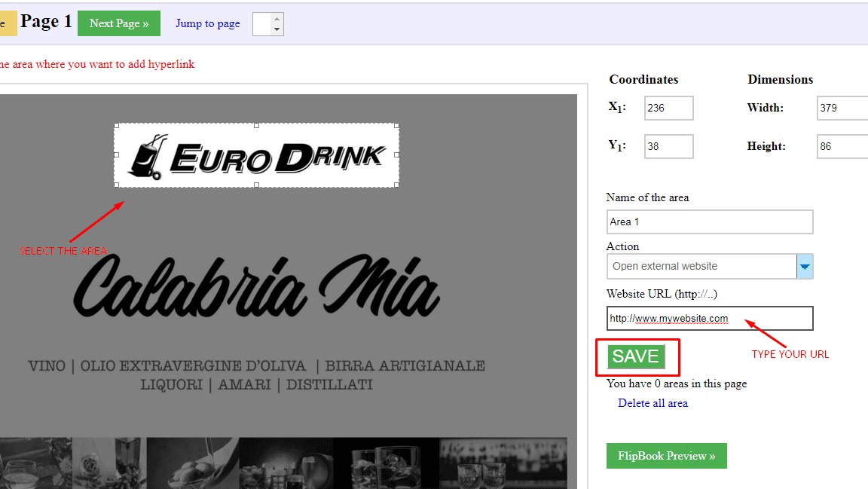Click the top-center selection resize handle

[x=256, y=125]
